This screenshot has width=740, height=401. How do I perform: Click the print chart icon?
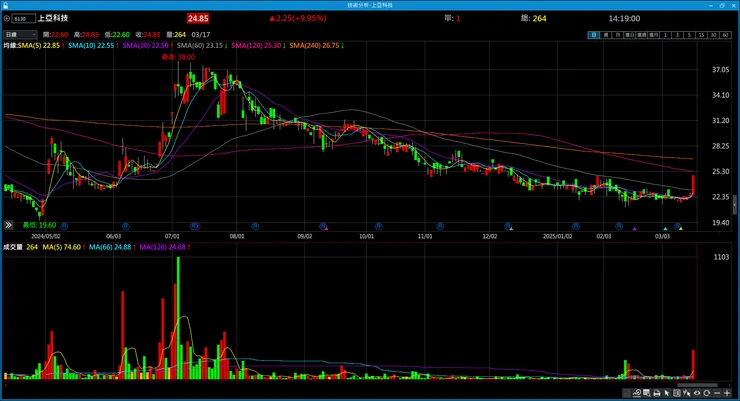[656, 393]
